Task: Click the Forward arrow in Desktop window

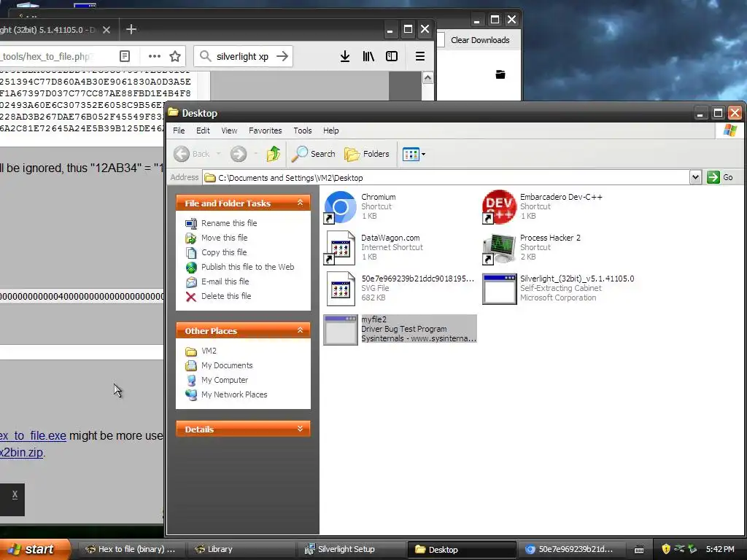Action: pyautogui.click(x=239, y=154)
